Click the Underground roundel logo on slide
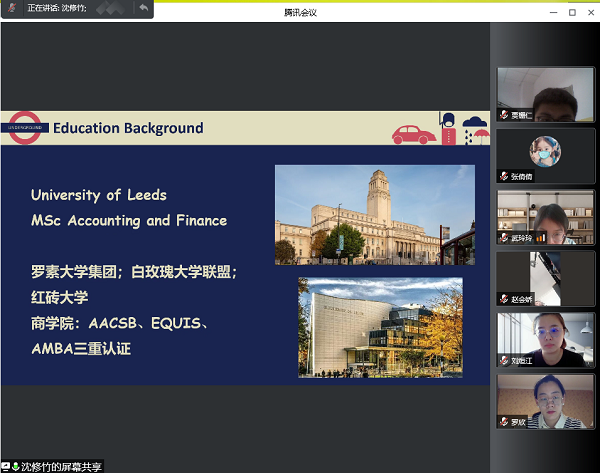The height and width of the screenshot is (473, 600). [25, 127]
